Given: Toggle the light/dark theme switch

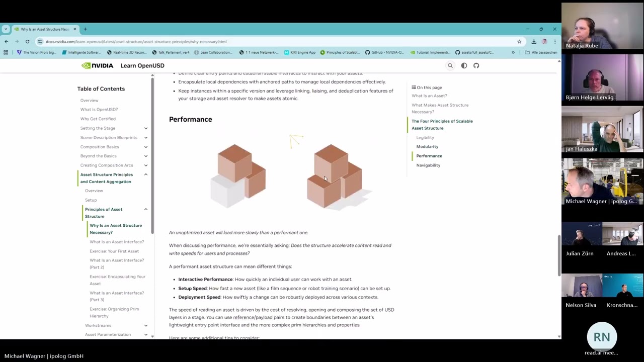Looking at the screenshot, I should click(x=464, y=65).
